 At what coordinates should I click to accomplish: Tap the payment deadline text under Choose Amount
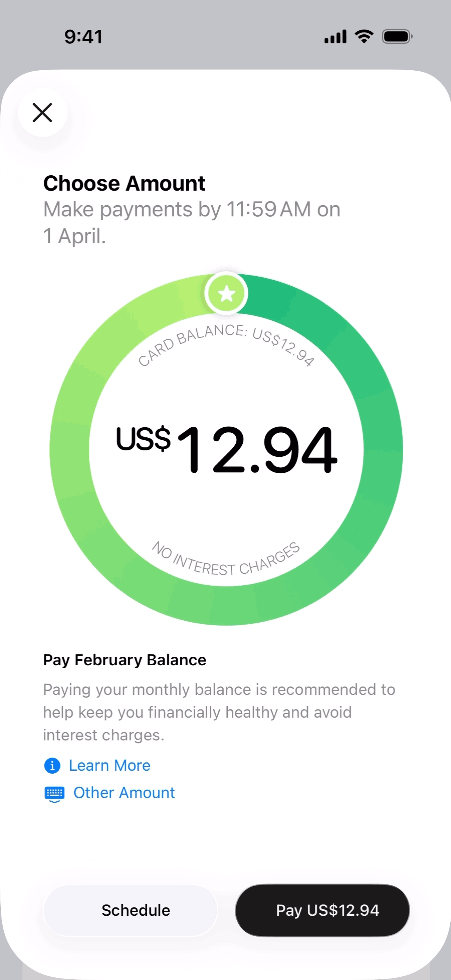191,222
